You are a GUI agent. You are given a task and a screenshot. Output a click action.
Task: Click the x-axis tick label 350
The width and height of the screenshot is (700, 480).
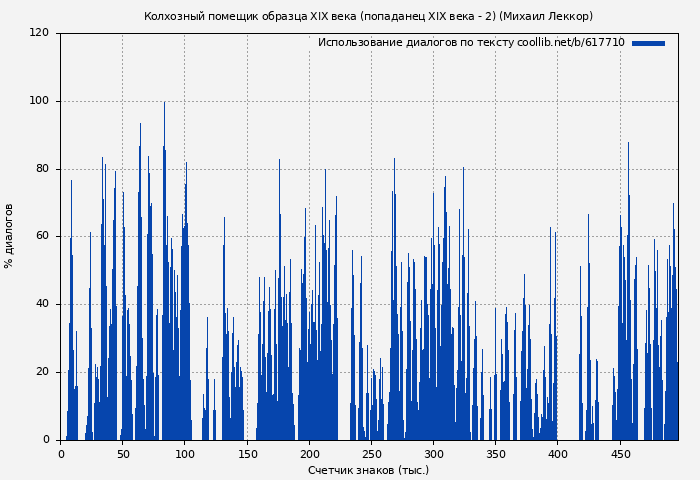pyautogui.click(x=495, y=454)
